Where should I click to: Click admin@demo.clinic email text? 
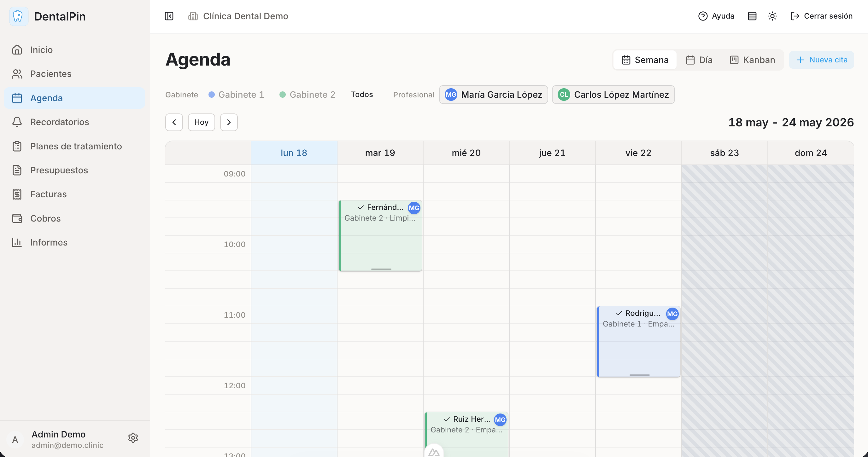67,445
